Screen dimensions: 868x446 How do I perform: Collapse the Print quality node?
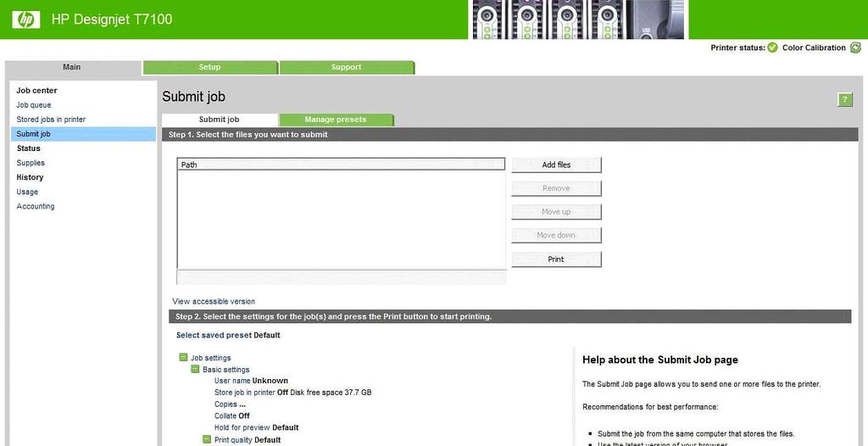(x=207, y=439)
